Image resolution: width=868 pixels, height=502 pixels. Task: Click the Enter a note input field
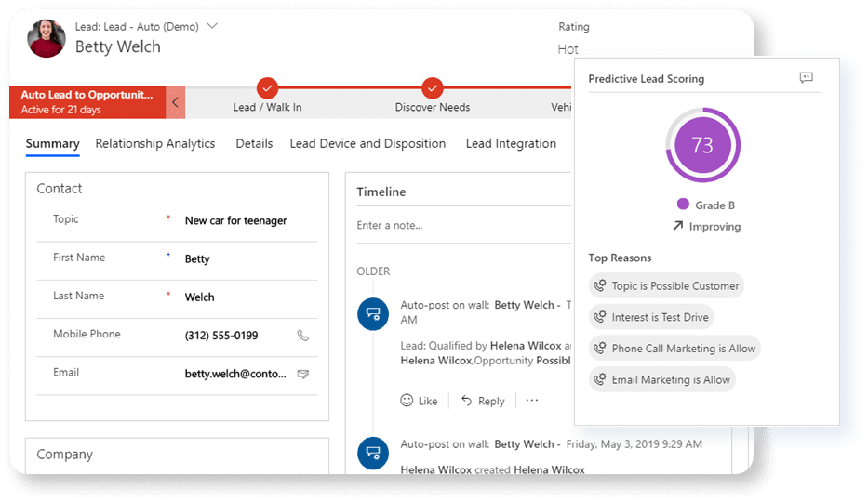(461, 225)
